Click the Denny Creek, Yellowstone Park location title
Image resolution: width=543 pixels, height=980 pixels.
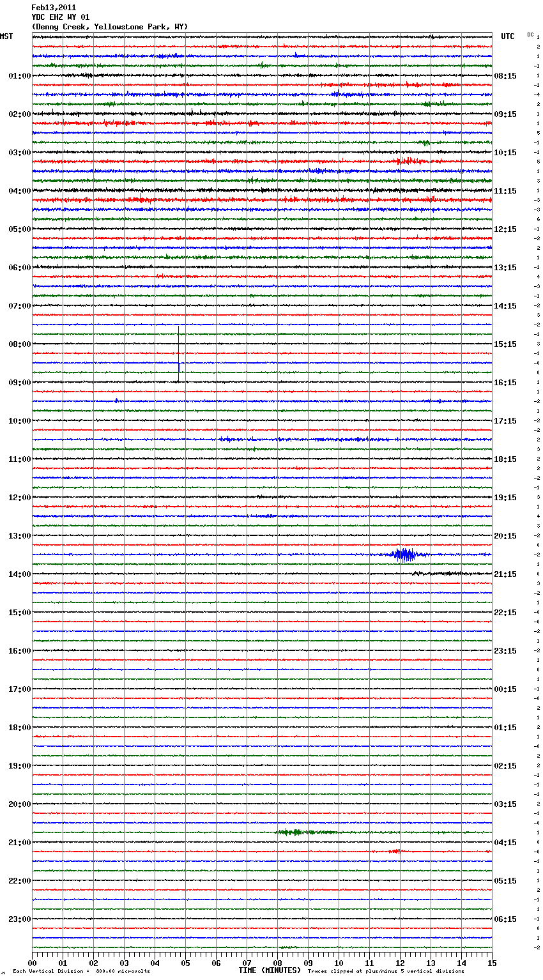(x=110, y=27)
